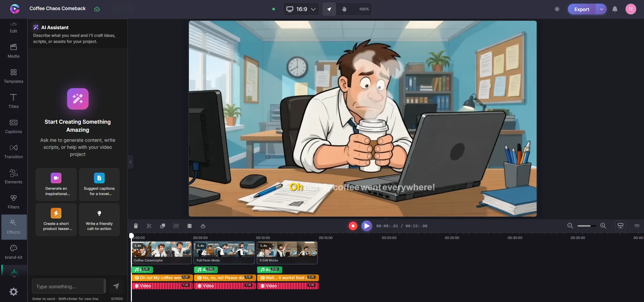The image size is (644, 302).
Task: Send the AI Assistant message
Action: pos(116,286)
